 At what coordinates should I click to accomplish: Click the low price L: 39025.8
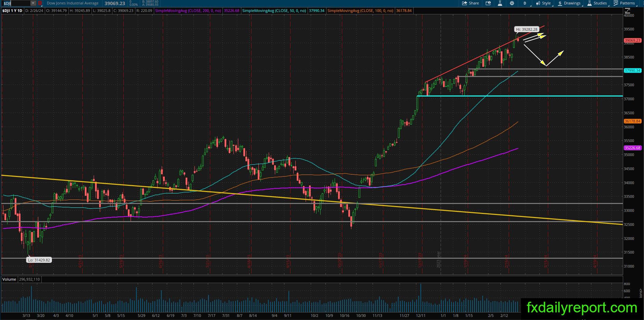[x=102, y=11]
